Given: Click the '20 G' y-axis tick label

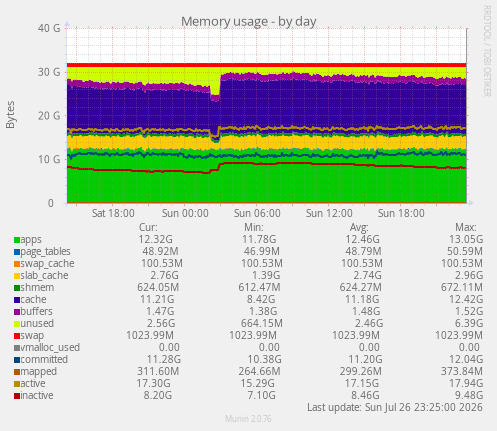Looking at the screenshot, I should 49,116.
